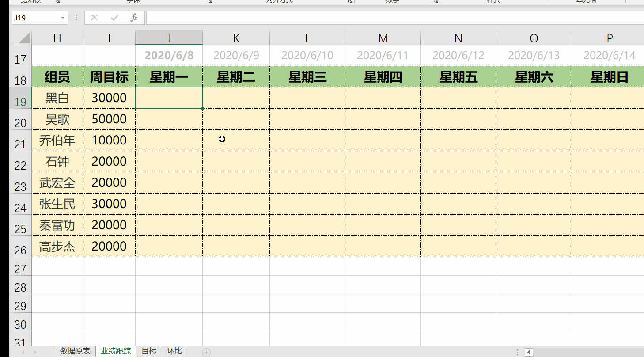
Task: Switch to the 业绩跟踪 sheet tab
Action: (116, 351)
